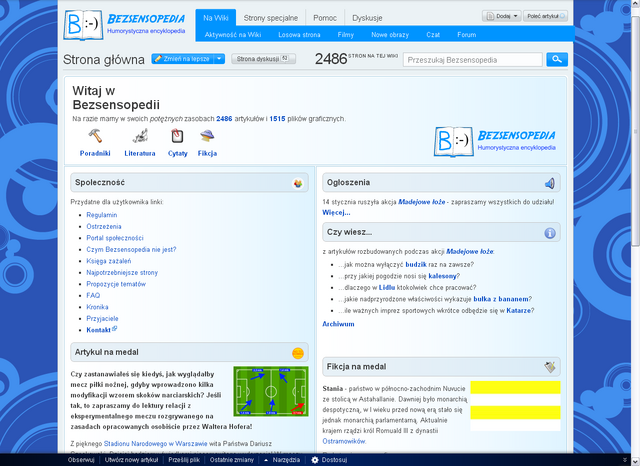Click Utwórz nowy artykuł in bottom bar

click(131, 460)
